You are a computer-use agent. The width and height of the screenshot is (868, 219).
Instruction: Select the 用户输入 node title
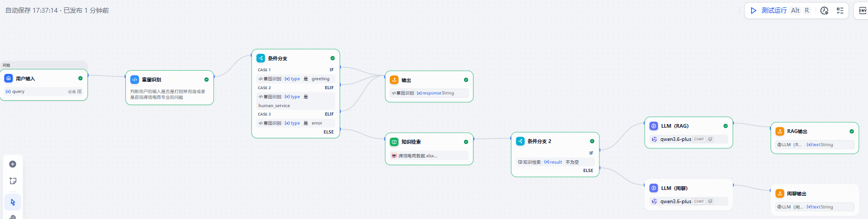click(x=25, y=79)
